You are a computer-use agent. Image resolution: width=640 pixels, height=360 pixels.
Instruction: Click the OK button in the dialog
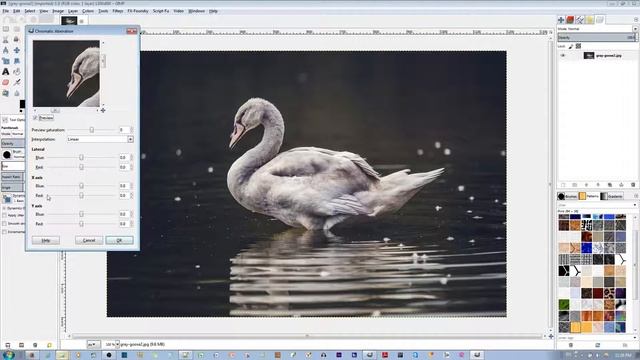point(119,240)
